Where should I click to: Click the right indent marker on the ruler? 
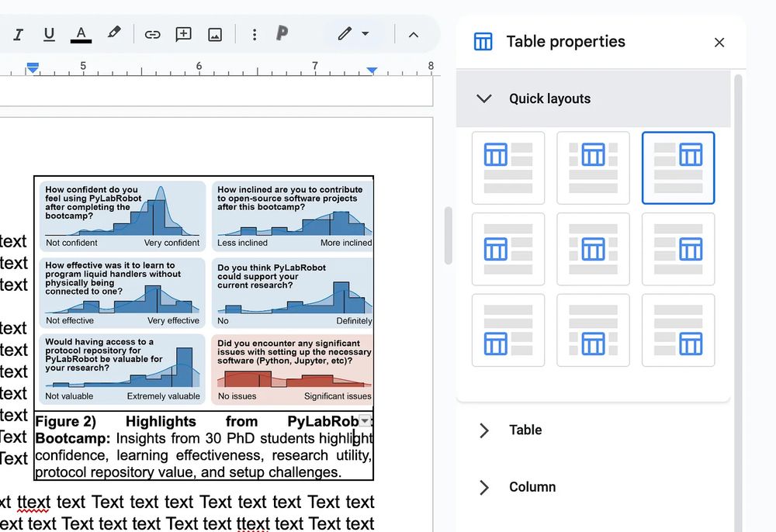click(x=372, y=71)
